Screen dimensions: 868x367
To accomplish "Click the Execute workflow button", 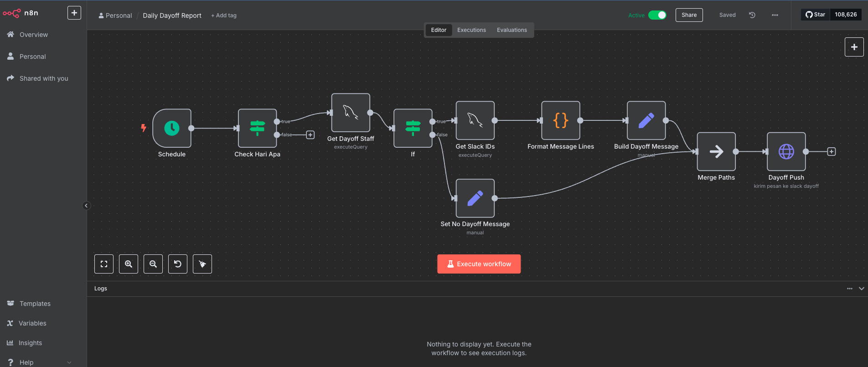I will (479, 264).
